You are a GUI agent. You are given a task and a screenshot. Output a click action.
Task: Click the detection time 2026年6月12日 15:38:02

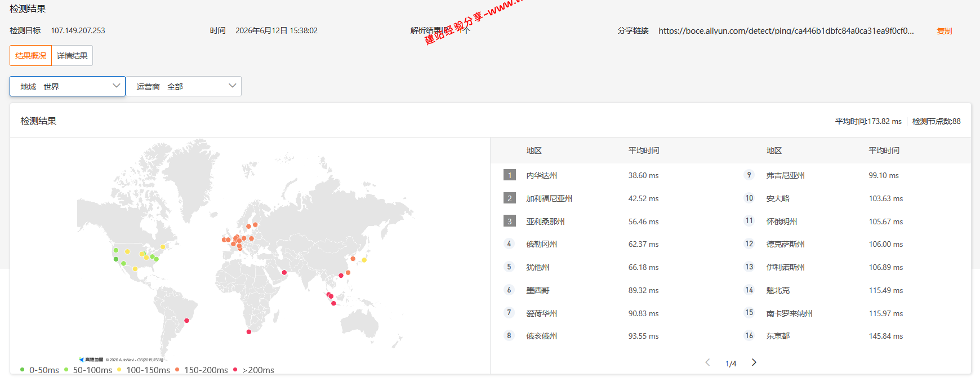[277, 30]
